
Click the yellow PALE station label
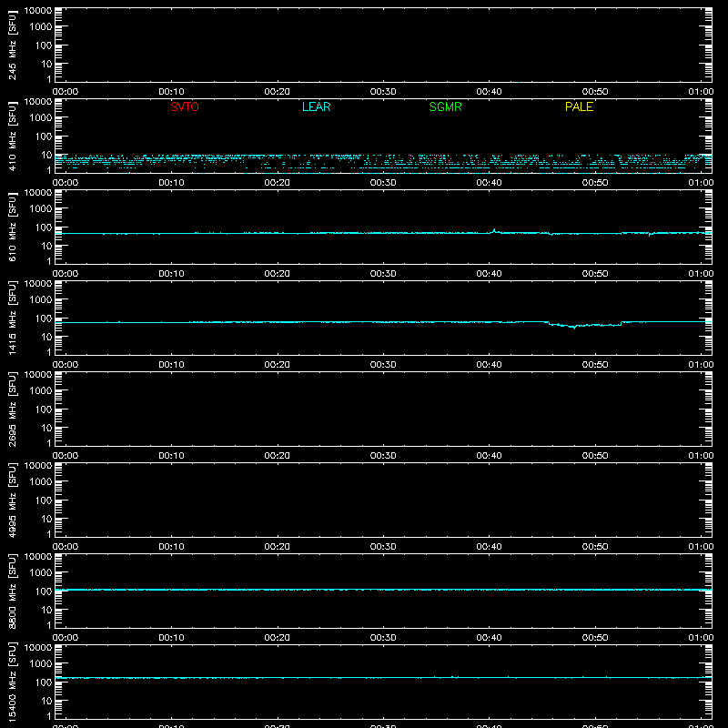pyautogui.click(x=579, y=106)
